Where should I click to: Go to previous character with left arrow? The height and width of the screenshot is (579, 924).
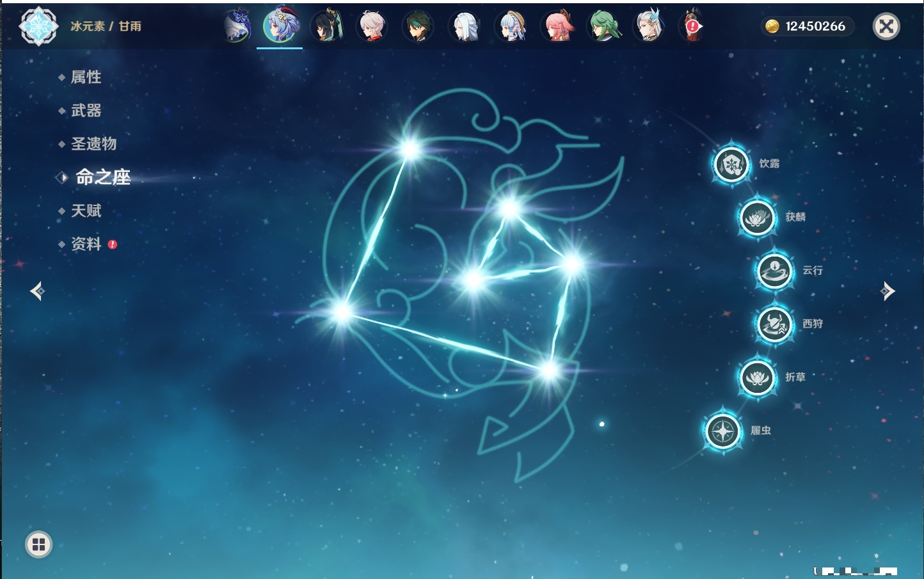37,291
